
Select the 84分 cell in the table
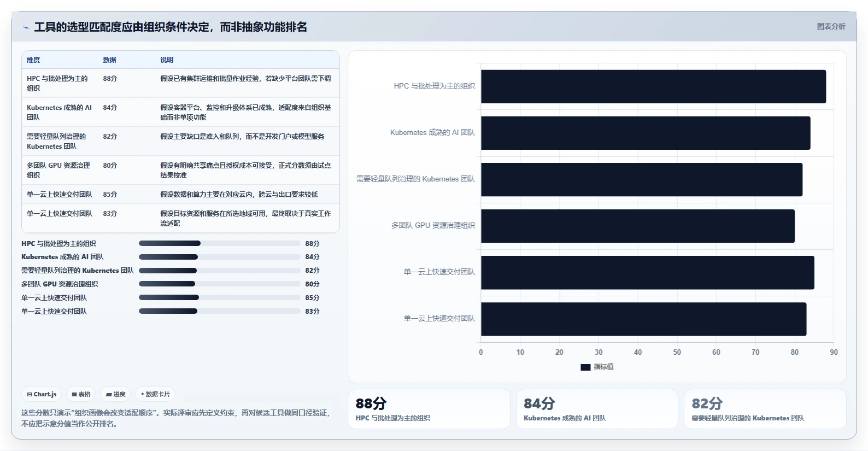pos(110,108)
